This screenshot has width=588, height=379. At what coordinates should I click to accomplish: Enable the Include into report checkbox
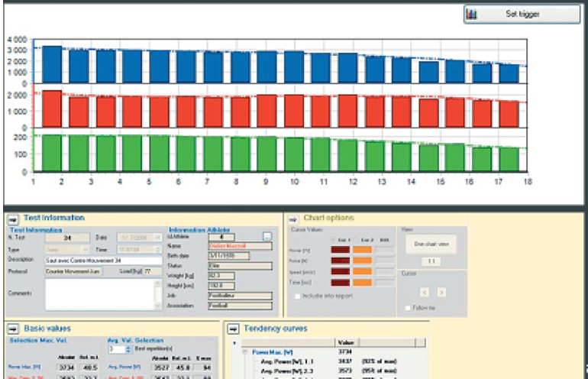pyautogui.click(x=298, y=295)
